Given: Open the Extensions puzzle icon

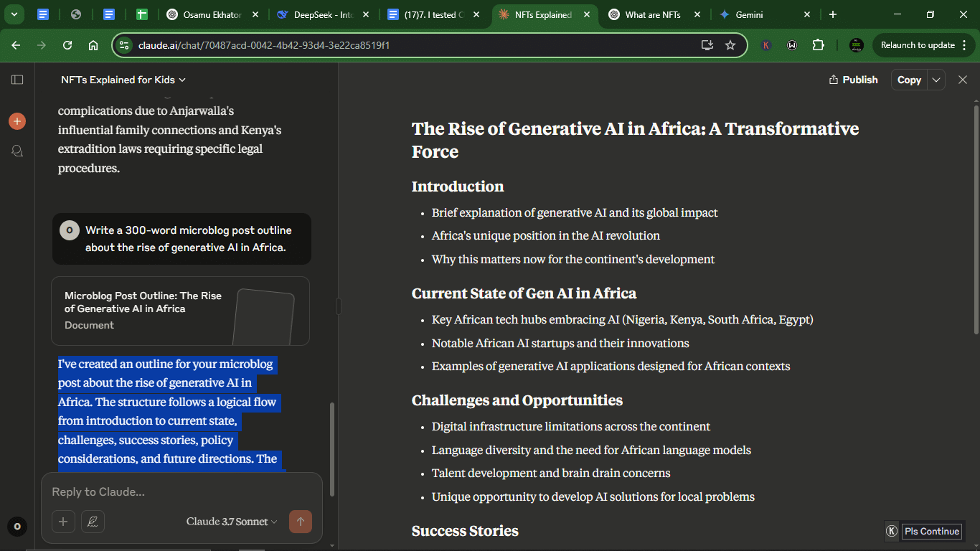Looking at the screenshot, I should pos(818,45).
